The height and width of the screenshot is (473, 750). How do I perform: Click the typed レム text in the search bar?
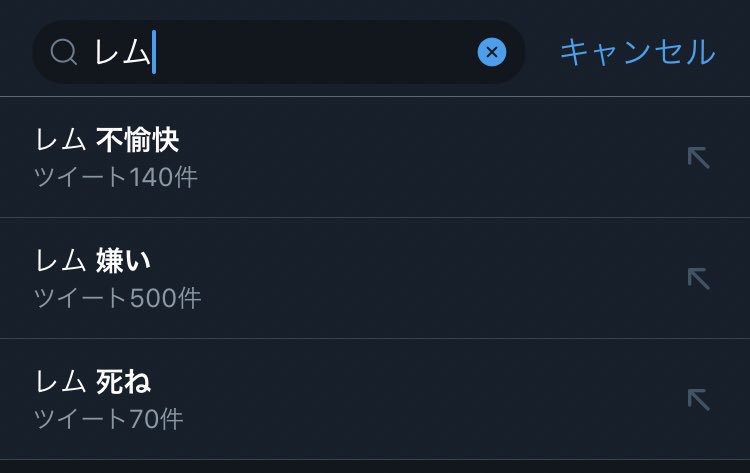point(122,53)
